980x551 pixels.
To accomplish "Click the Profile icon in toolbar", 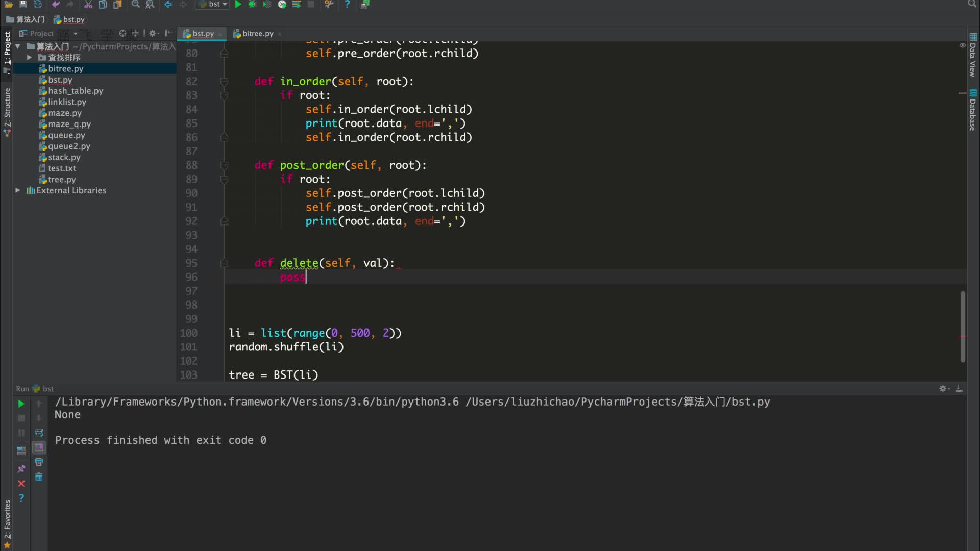I will [282, 4].
